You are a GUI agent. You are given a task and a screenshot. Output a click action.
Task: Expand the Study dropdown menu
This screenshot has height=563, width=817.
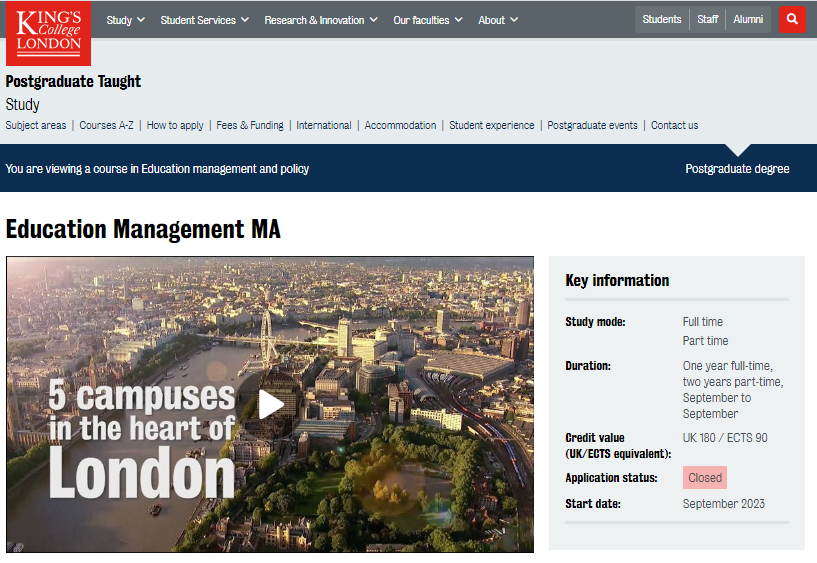pyautogui.click(x=125, y=20)
